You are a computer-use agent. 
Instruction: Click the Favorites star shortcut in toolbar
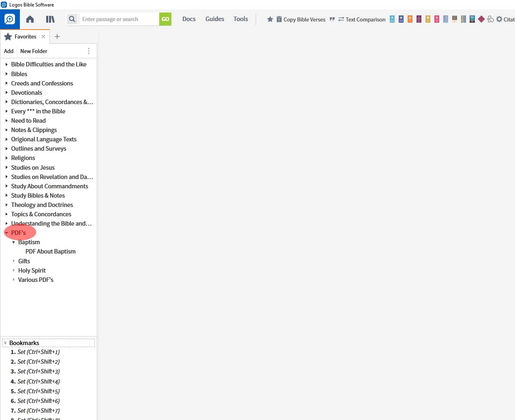coord(270,19)
